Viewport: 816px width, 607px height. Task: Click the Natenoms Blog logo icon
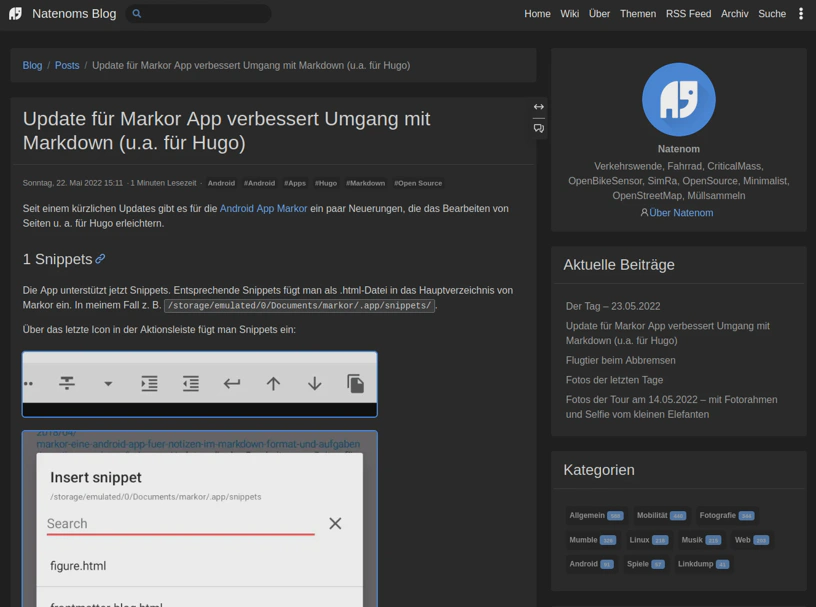click(x=16, y=14)
